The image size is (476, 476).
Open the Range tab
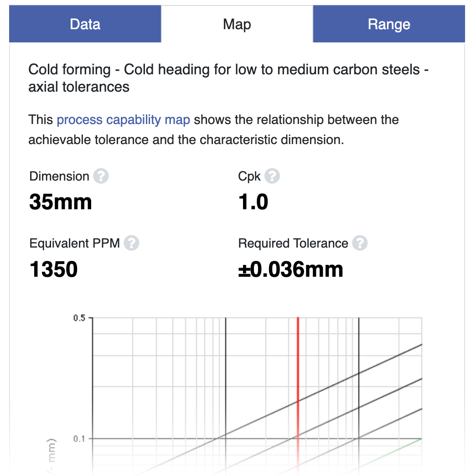click(389, 24)
